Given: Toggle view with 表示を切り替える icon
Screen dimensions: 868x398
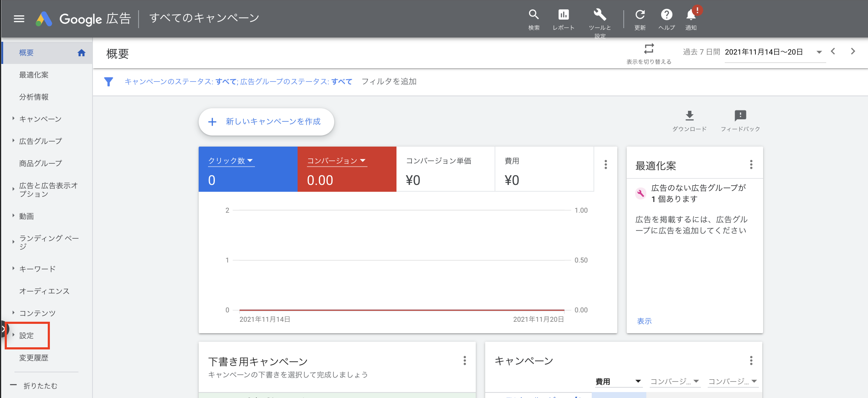Looking at the screenshot, I should point(648,49).
